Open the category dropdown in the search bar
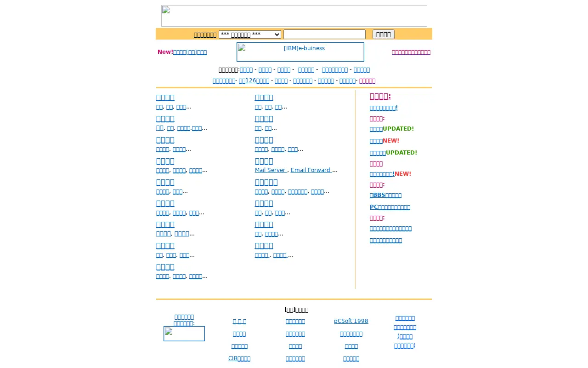 coord(250,34)
